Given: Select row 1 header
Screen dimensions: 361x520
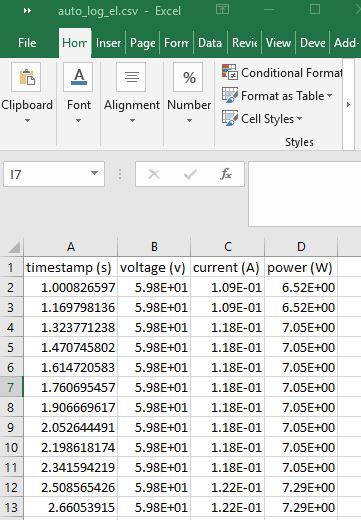Looking at the screenshot, I should [x=11, y=267].
